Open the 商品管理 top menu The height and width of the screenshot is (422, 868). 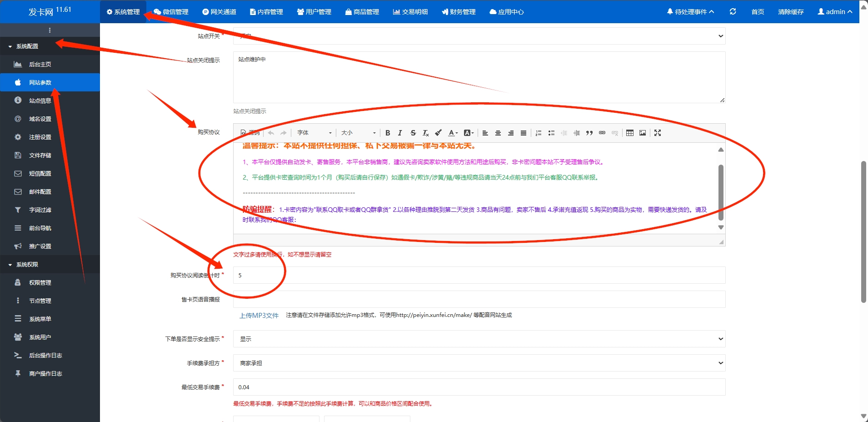(x=362, y=12)
